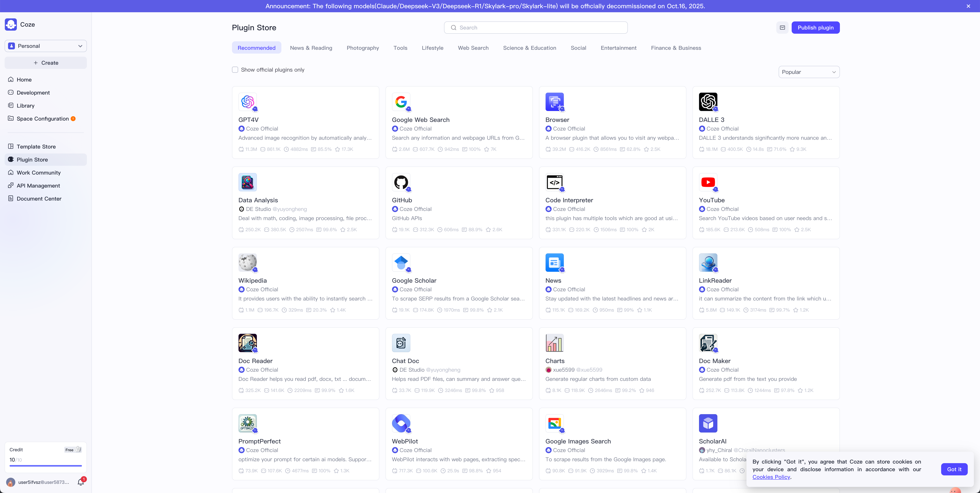Open the Google Scholar plugin icon
The width and height of the screenshot is (980, 493).
click(x=401, y=262)
